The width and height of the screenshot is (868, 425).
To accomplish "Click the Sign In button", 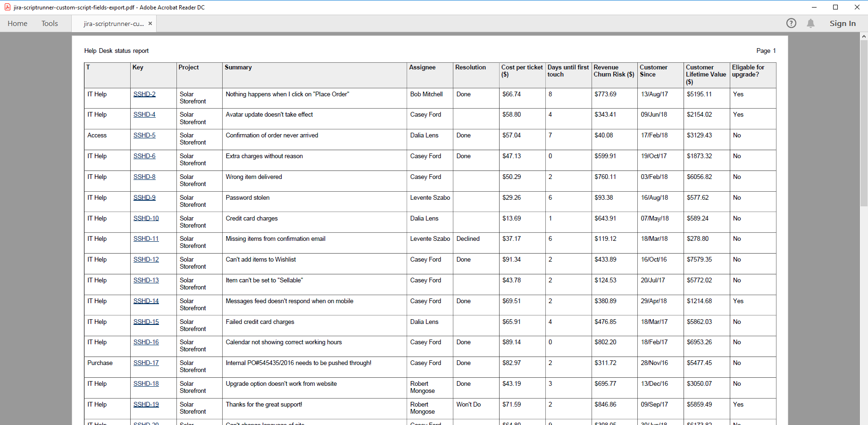I will [843, 24].
